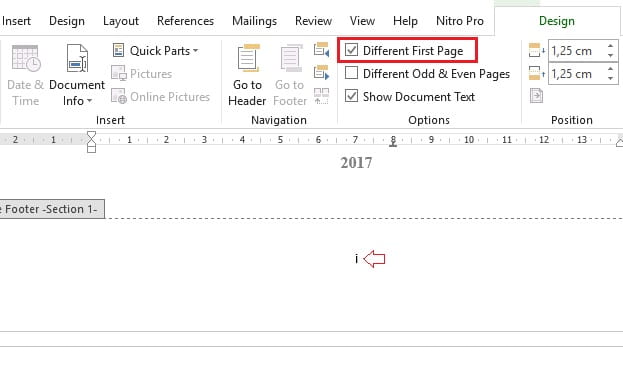Insert Pictures from the Insert group
Image resolution: width=623 pixels, height=376 pixels.
[141, 74]
